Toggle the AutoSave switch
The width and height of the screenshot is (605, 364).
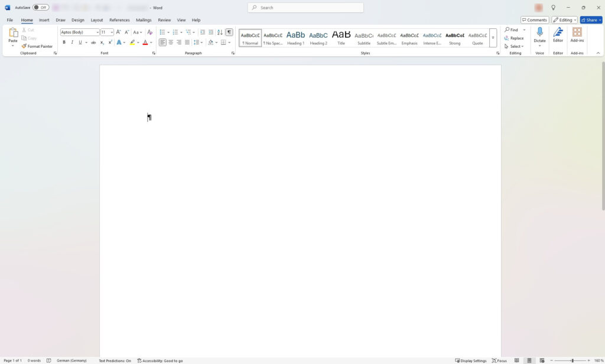[41, 8]
